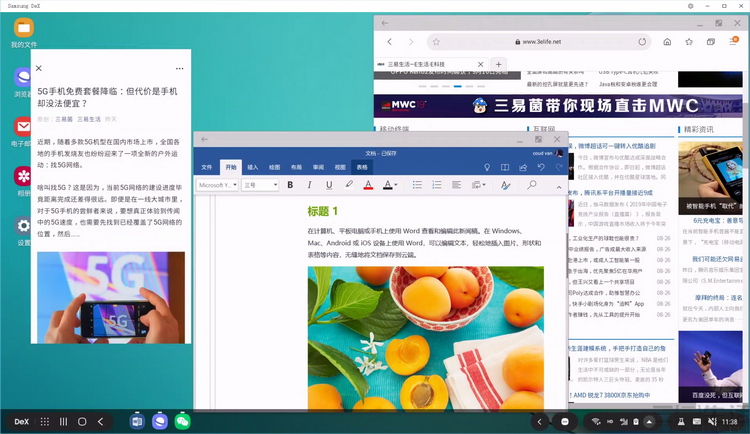The height and width of the screenshot is (434, 750).
Task: Set paragraph alignment in Word toolbar
Action: click(x=456, y=185)
